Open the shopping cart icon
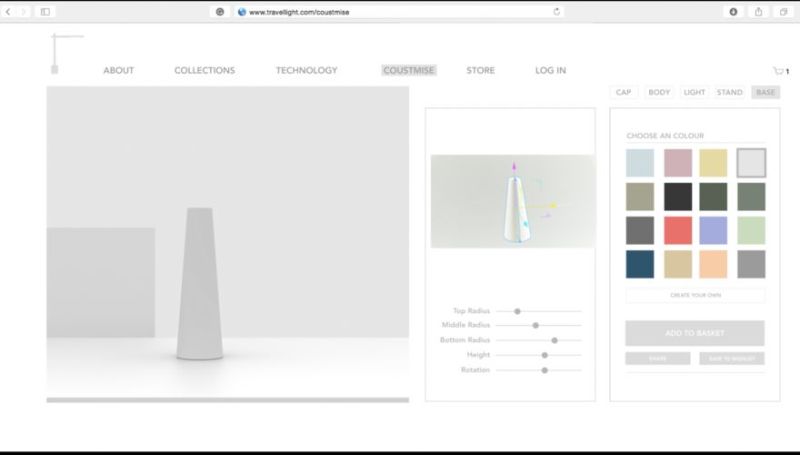Image resolution: width=800 pixels, height=455 pixels. [x=781, y=71]
